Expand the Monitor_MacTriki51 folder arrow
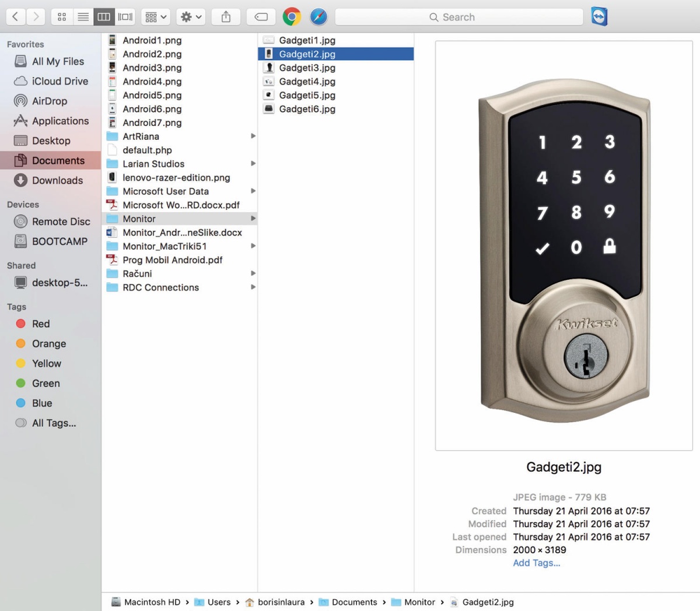Image resolution: width=700 pixels, height=611 pixels. pos(253,246)
